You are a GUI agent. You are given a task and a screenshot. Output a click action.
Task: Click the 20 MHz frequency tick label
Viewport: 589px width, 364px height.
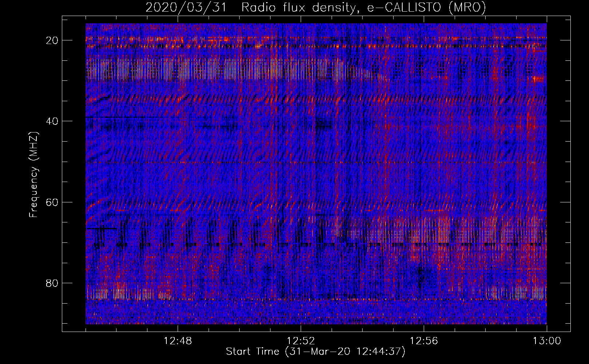pos(52,40)
